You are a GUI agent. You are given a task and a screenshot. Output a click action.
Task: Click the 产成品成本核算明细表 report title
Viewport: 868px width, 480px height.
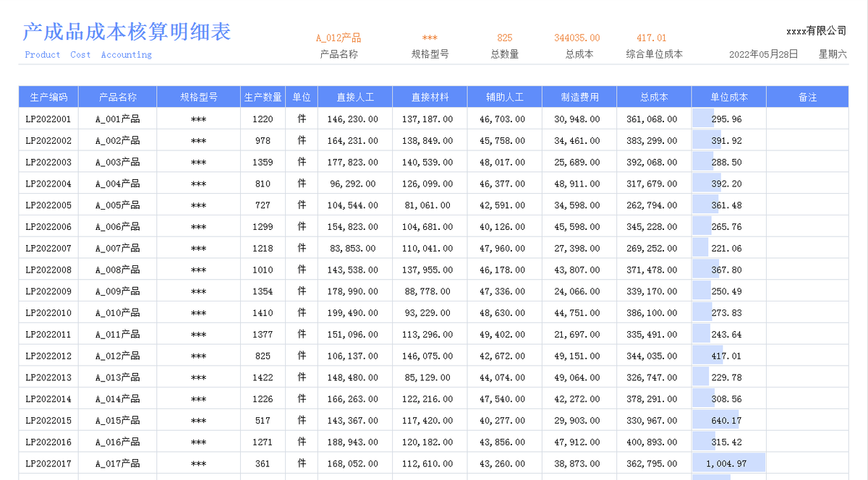[127, 32]
